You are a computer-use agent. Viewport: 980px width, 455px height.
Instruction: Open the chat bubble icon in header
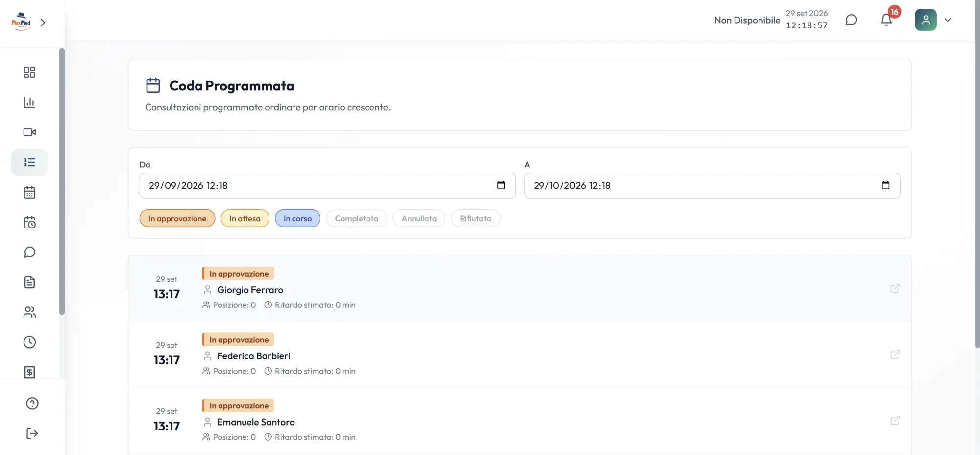(851, 20)
